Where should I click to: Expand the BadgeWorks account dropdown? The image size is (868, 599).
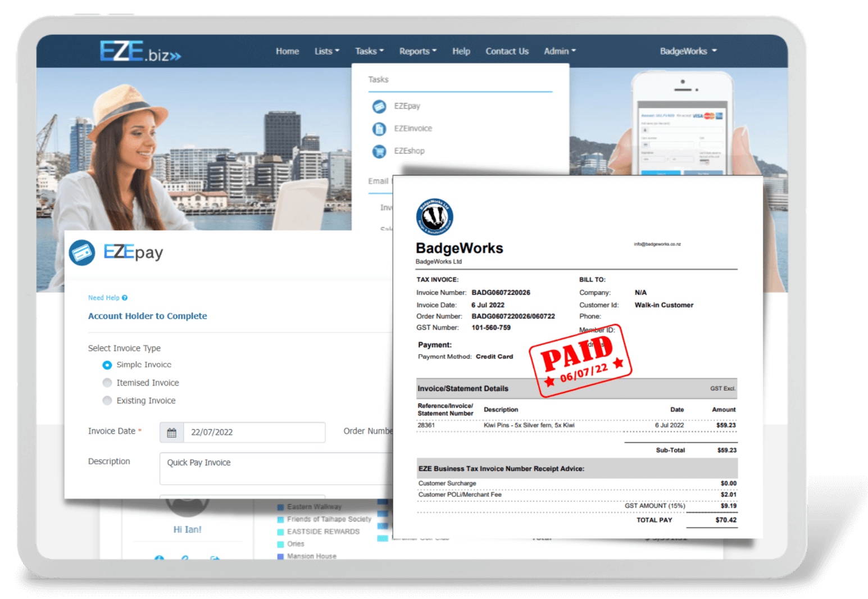pos(688,51)
